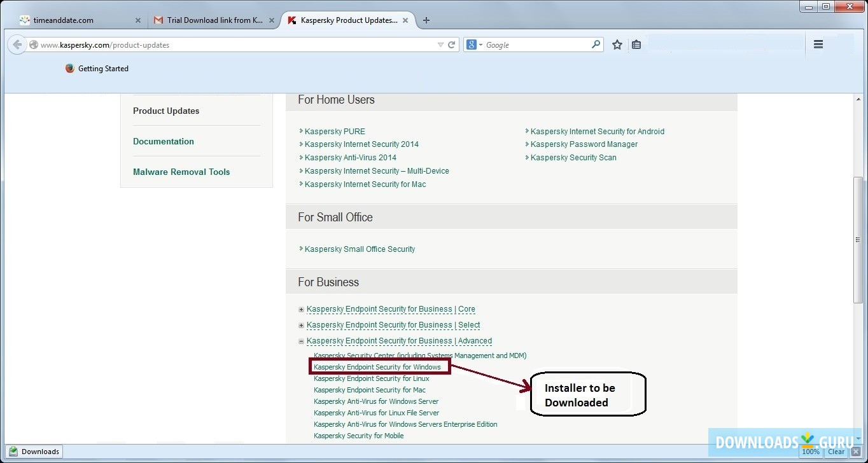The height and width of the screenshot is (463, 868).
Task: Close the Trial Download link tab
Action: pos(272,20)
